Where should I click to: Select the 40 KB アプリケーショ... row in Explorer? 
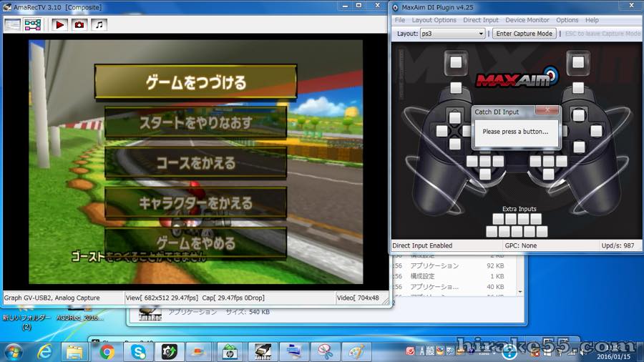coord(454,287)
